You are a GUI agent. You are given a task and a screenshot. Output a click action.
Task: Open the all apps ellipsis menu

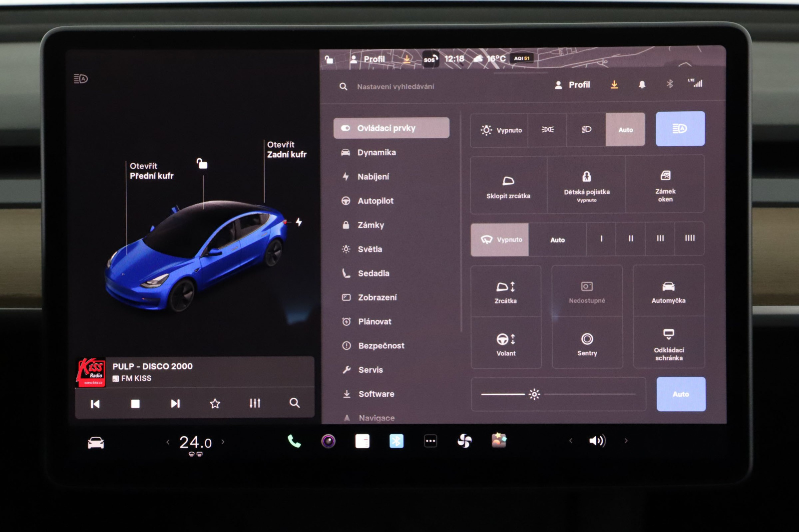point(430,441)
